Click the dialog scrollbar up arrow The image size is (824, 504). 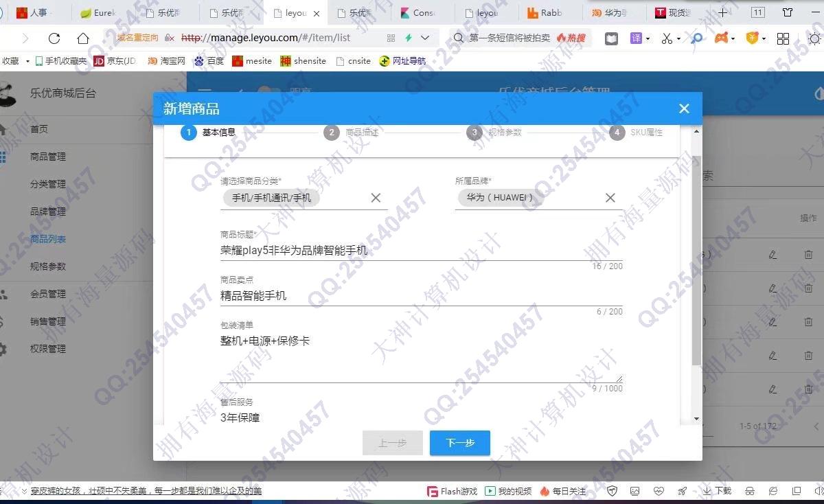point(696,131)
